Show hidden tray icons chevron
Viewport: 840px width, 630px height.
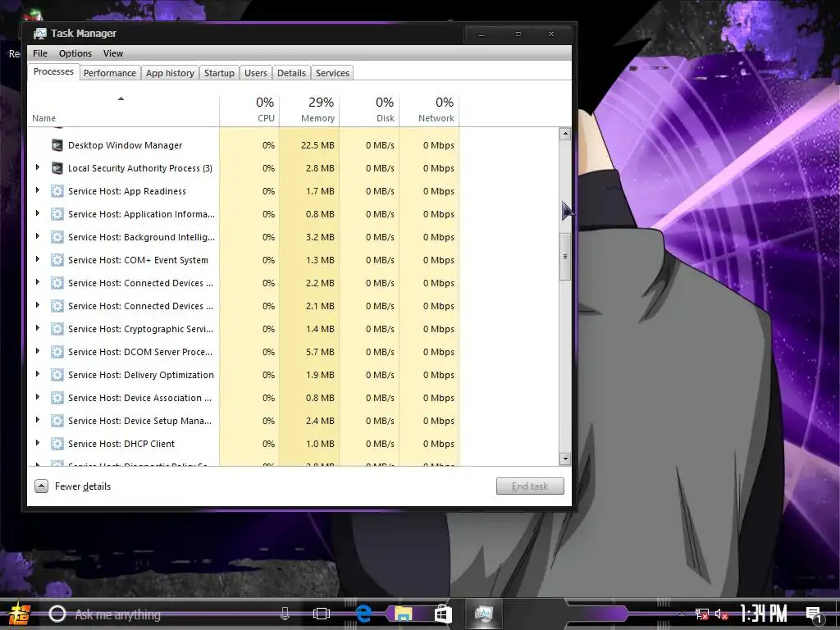682,614
